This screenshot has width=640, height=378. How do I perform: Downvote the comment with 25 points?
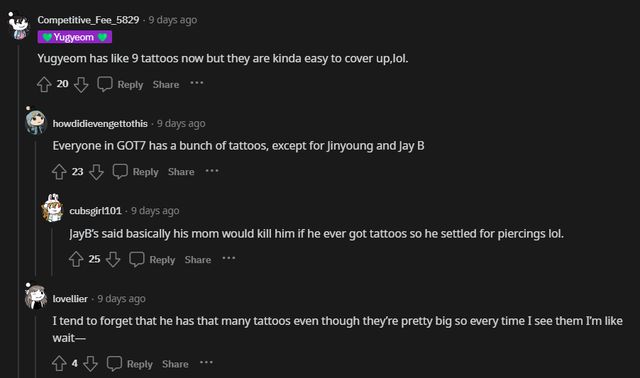(113, 259)
